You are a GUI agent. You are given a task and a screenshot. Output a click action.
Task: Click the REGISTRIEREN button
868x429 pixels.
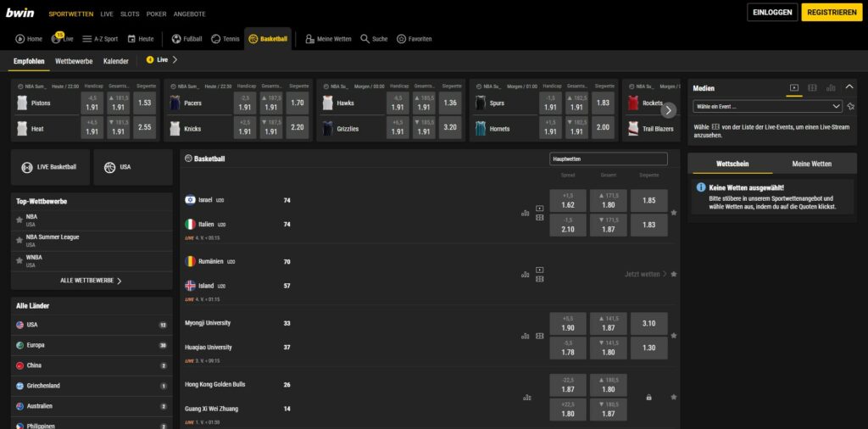832,12
